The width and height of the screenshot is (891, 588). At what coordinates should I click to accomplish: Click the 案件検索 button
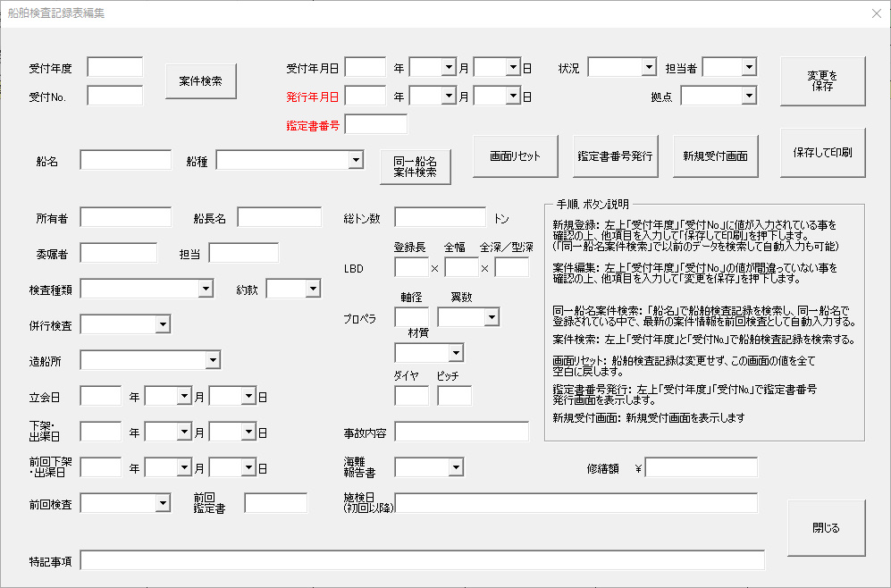200,81
